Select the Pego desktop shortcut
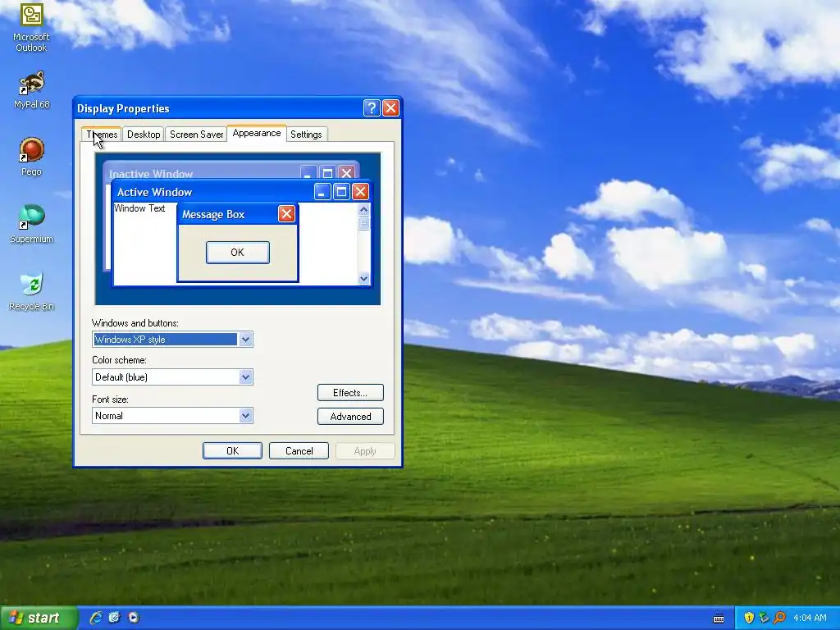The height and width of the screenshot is (630, 840). coord(31,157)
